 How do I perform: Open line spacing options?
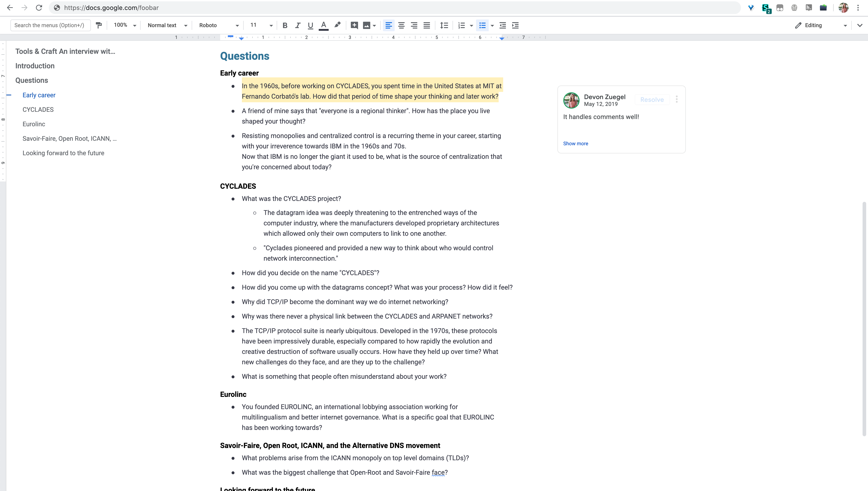(444, 25)
